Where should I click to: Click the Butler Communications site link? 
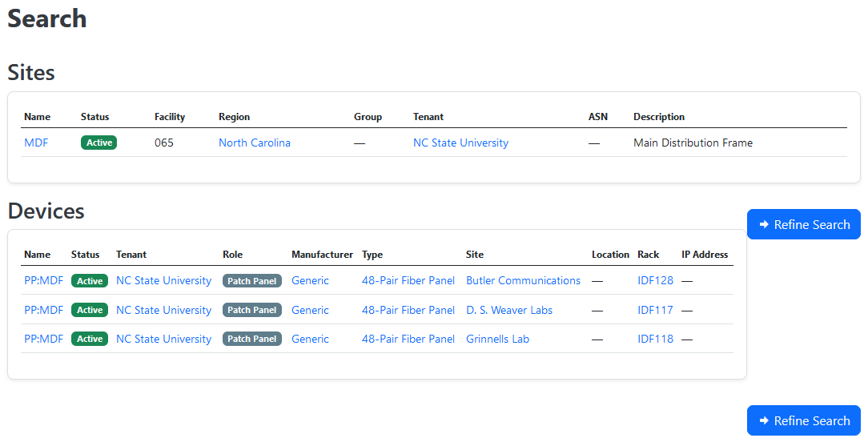[523, 280]
